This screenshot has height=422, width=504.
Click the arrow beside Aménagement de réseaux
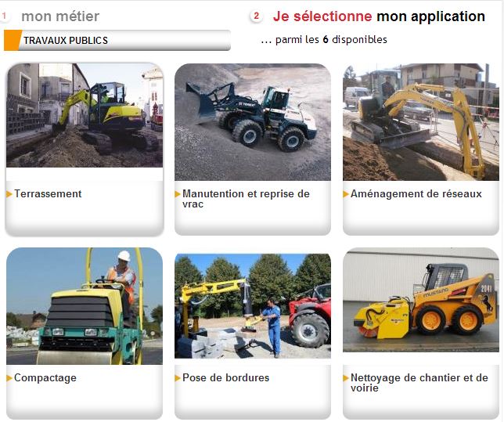[x=346, y=194]
